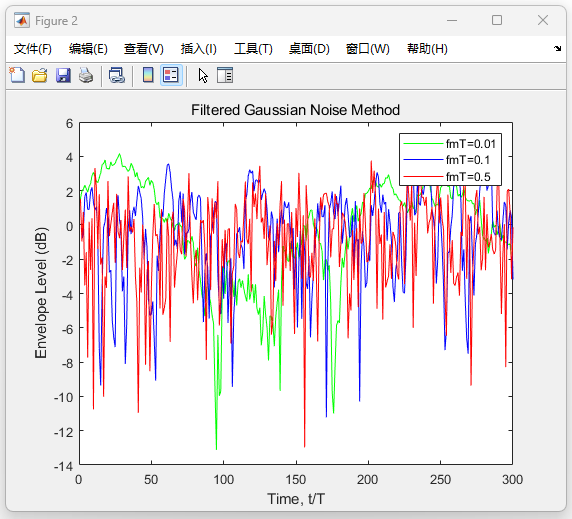Image resolution: width=572 pixels, height=519 pixels.
Task: Click the dock figure arrow
Action: 557,49
